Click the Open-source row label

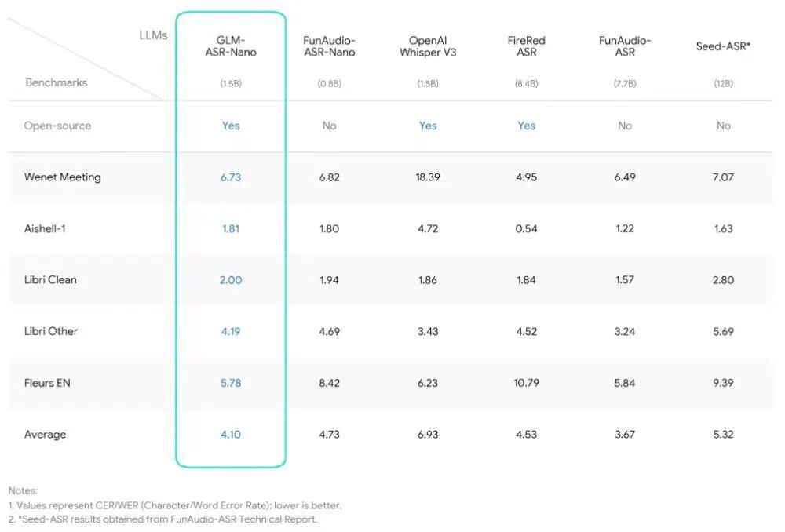(x=57, y=126)
